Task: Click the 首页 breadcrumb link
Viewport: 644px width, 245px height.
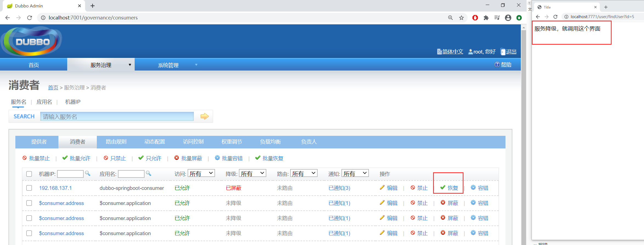Action: [x=53, y=88]
